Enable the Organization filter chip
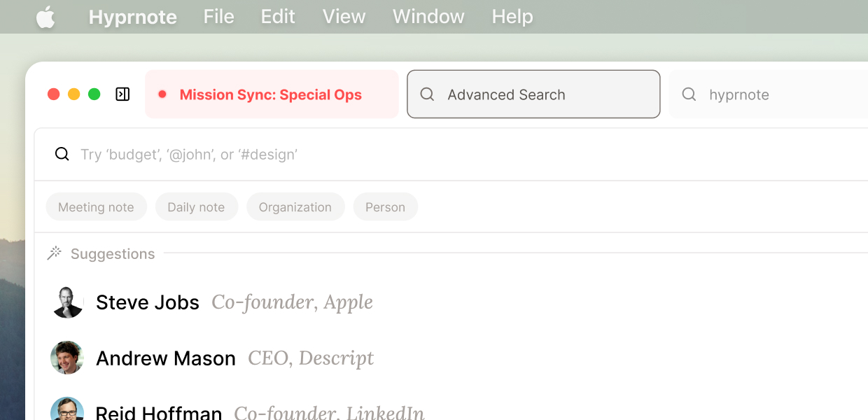 click(x=295, y=206)
